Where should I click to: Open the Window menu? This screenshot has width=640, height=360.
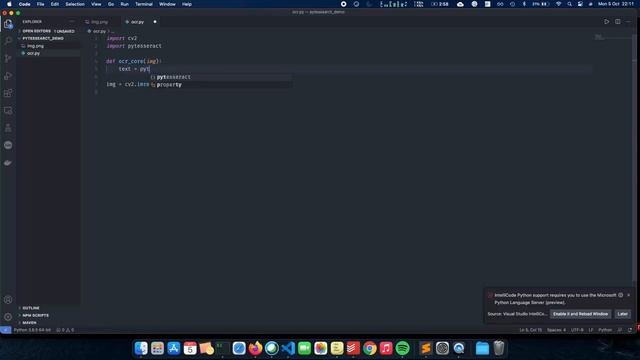[167, 4]
